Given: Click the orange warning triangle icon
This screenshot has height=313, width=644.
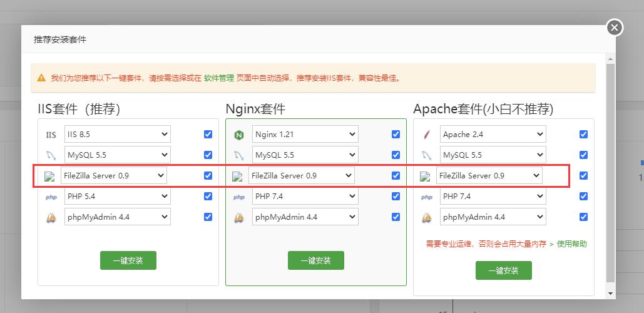Looking at the screenshot, I should pos(41,78).
